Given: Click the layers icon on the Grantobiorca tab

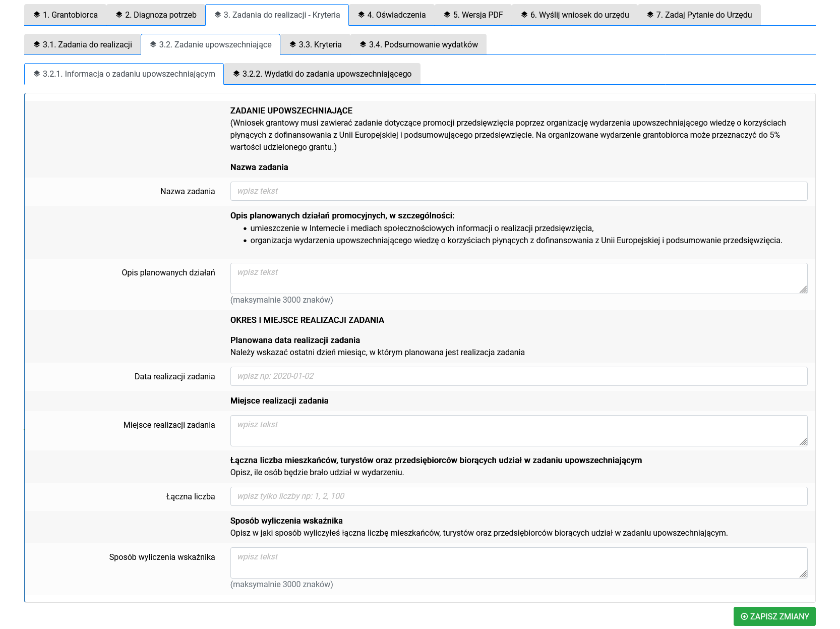Looking at the screenshot, I should pyautogui.click(x=37, y=15).
